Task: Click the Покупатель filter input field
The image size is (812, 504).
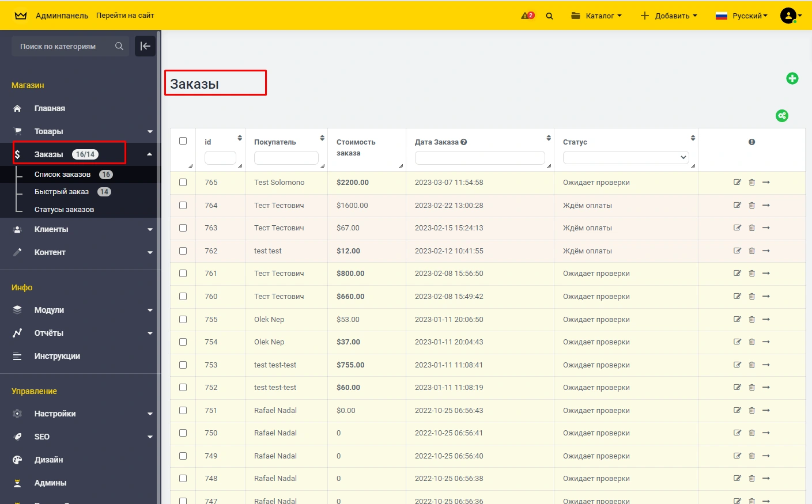Action: [x=286, y=157]
